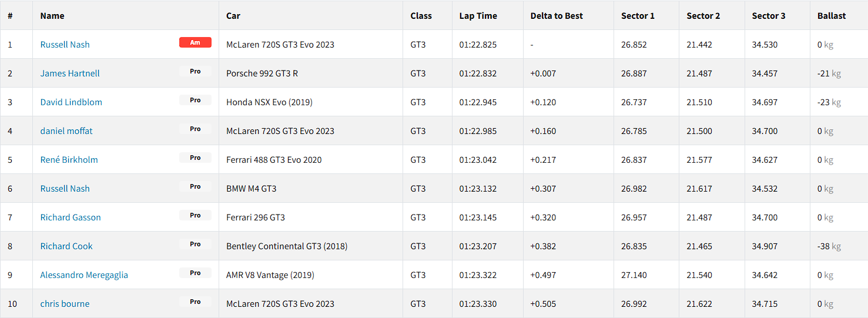Open Richard Cook profile link
Screen dimensions: 868x318
click(x=66, y=246)
